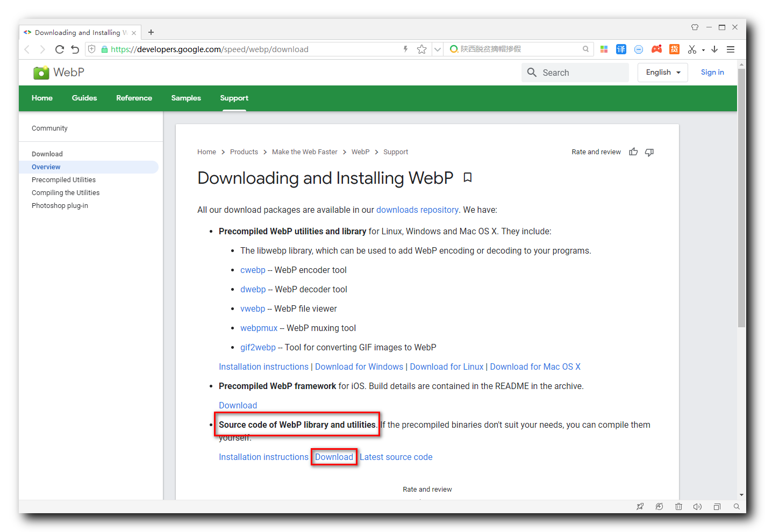Screen dimensions: 765x532
Task: Open the English language dropdown
Action: point(662,72)
